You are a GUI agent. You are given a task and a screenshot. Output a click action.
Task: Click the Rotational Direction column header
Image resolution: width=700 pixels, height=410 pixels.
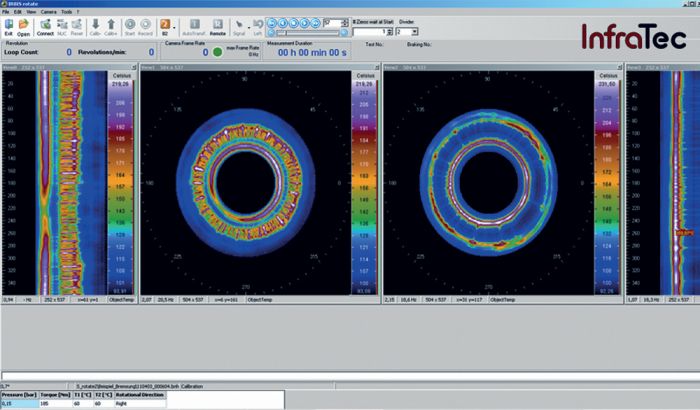tap(140, 395)
